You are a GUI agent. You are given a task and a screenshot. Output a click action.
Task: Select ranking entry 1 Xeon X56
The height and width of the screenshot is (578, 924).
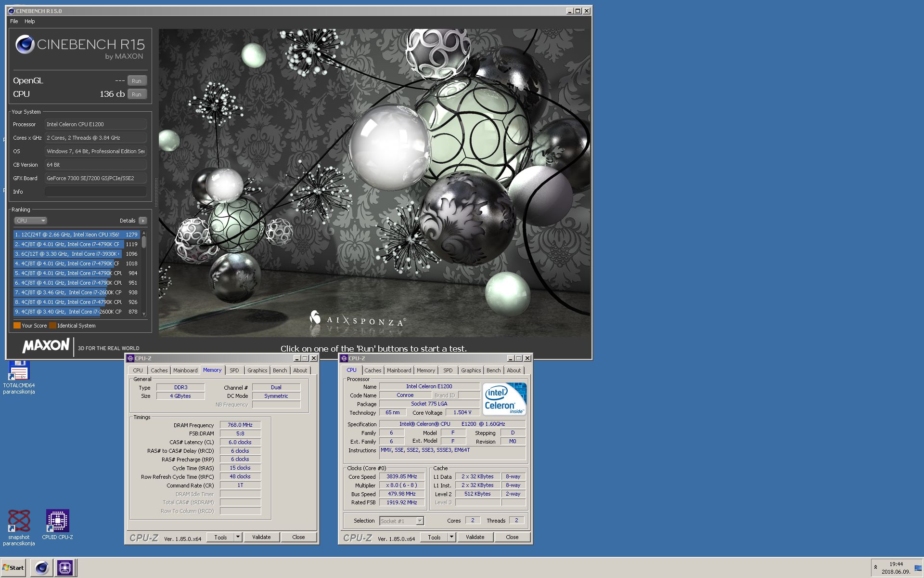[x=76, y=235]
